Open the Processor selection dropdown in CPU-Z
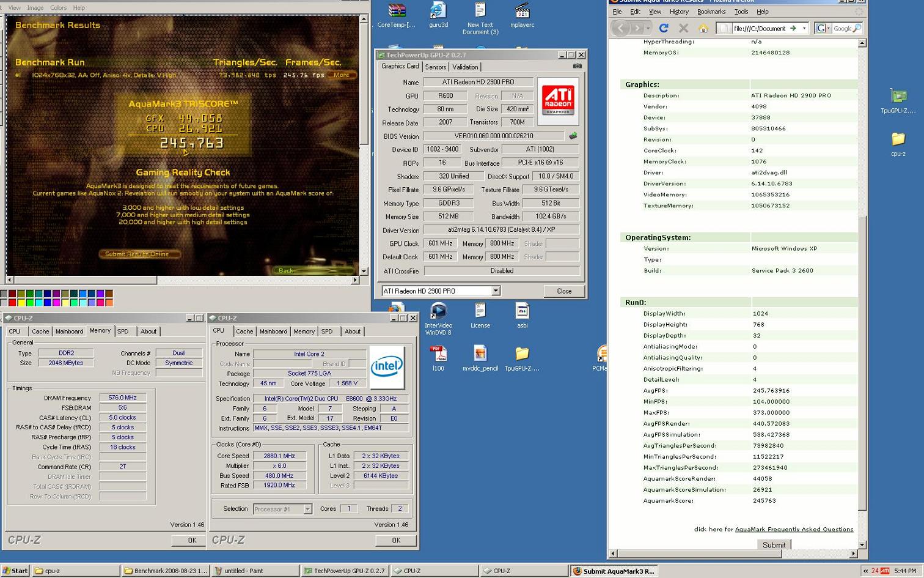The image size is (924, 578). 307,509
